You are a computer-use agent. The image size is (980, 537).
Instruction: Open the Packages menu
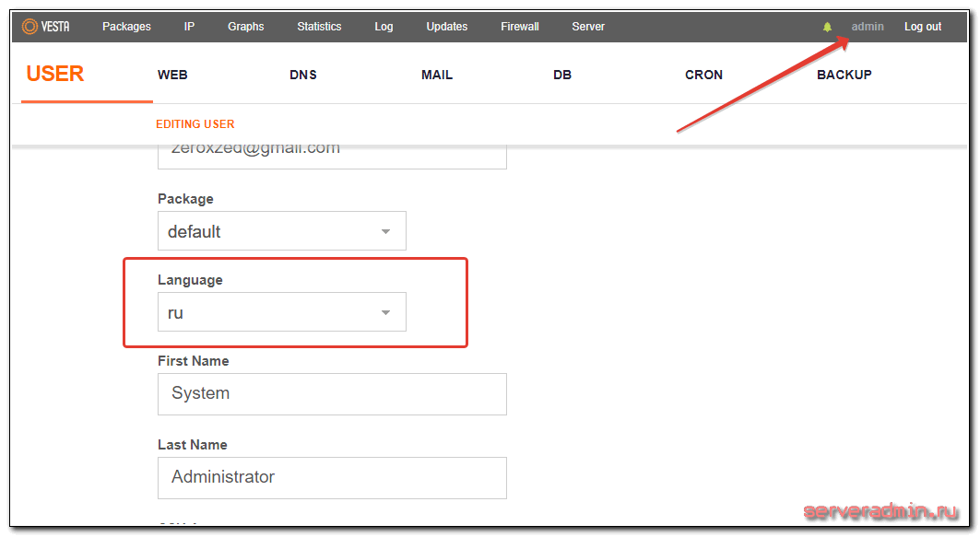click(x=126, y=26)
